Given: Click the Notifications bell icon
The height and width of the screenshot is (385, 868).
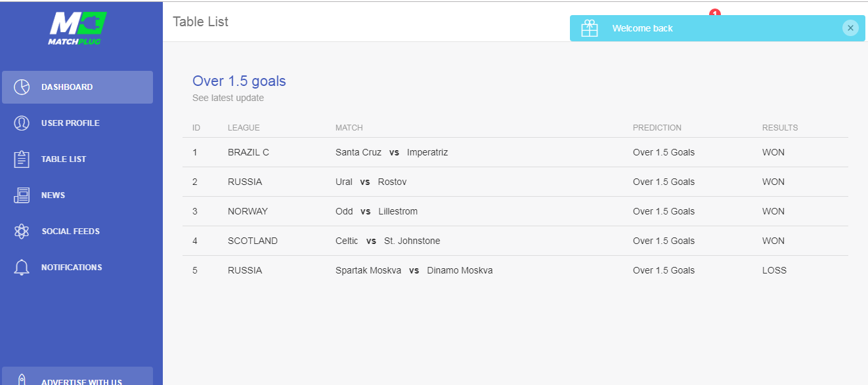Looking at the screenshot, I should (x=22, y=268).
